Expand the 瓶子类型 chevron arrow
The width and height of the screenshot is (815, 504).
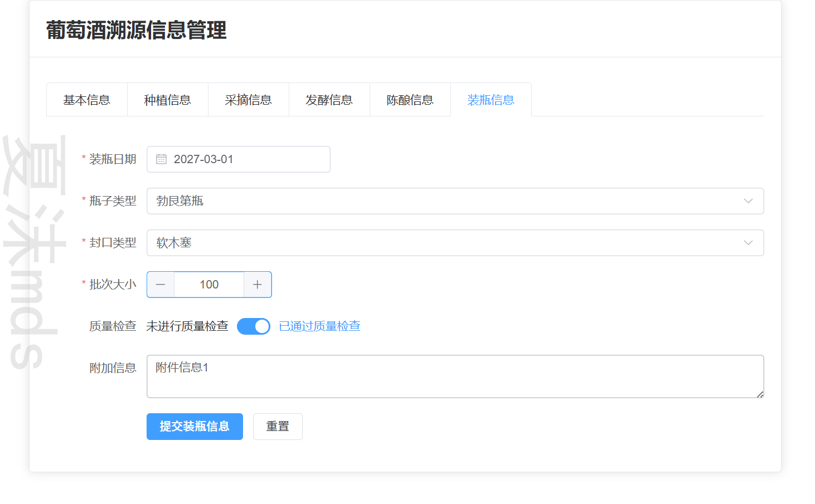pyautogui.click(x=748, y=201)
